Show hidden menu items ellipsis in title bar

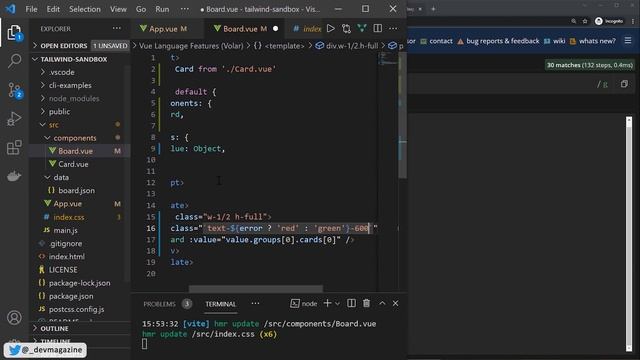[184, 9]
